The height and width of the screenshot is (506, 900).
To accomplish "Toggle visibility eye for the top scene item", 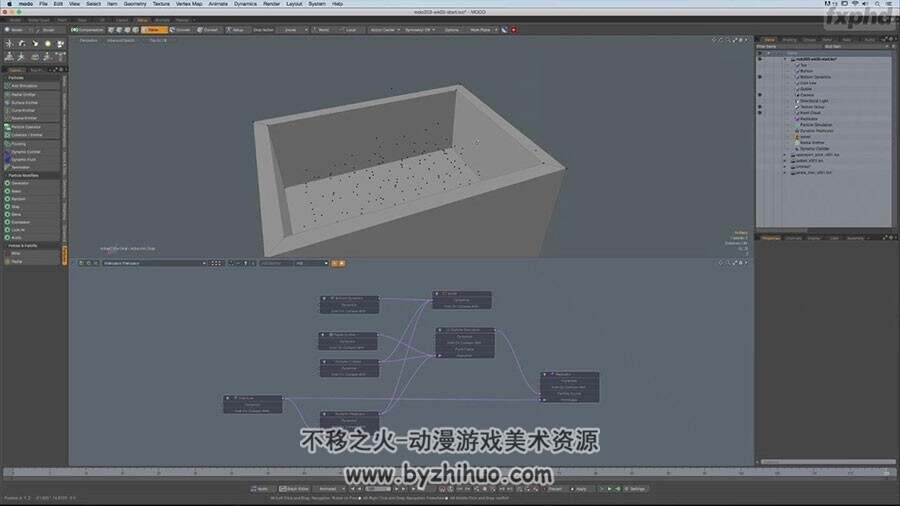I will pos(760,59).
